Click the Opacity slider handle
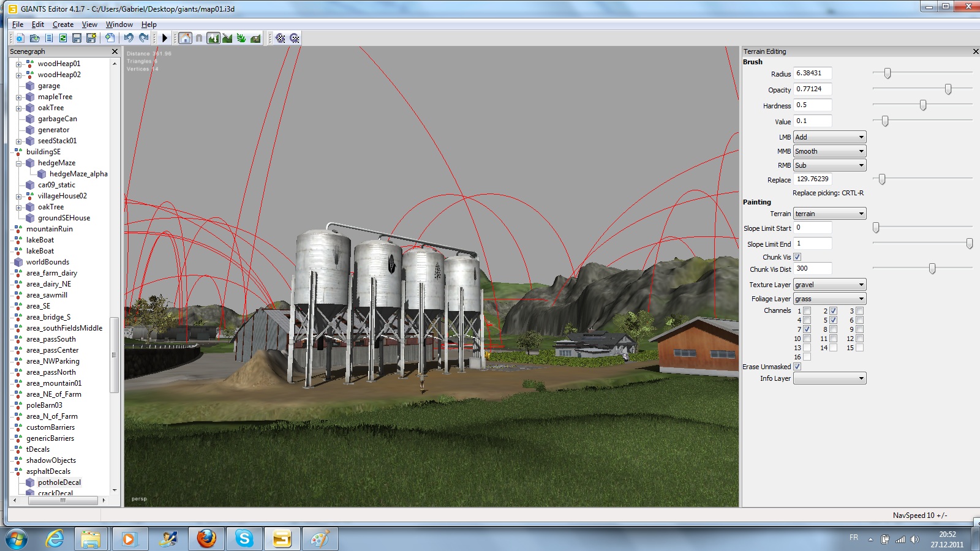 coord(948,89)
